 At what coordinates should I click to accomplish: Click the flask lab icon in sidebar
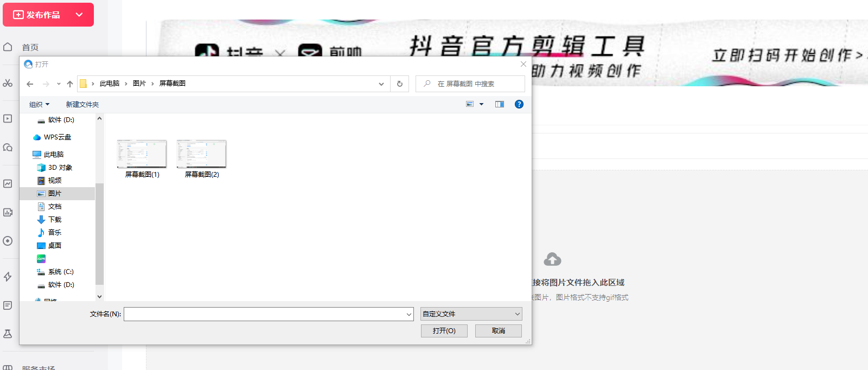[x=8, y=334]
